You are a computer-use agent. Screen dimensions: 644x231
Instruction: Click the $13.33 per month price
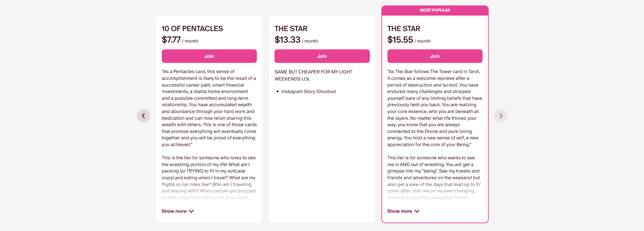(296, 40)
